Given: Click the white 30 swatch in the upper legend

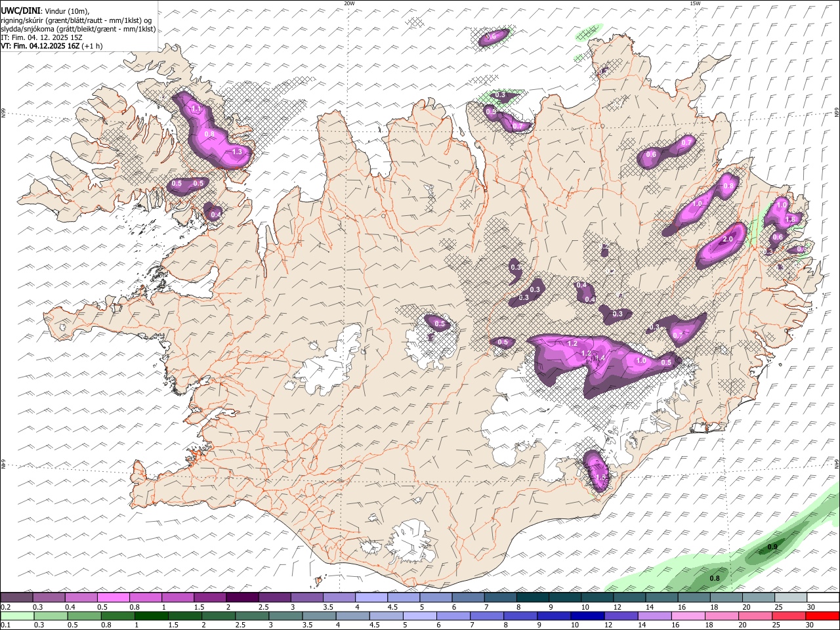Looking at the screenshot, I should 823,597.
